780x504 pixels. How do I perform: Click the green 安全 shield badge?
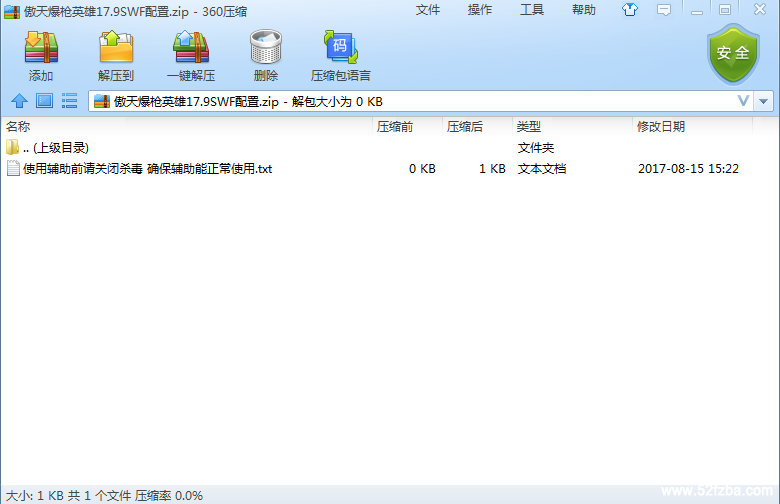(x=733, y=54)
